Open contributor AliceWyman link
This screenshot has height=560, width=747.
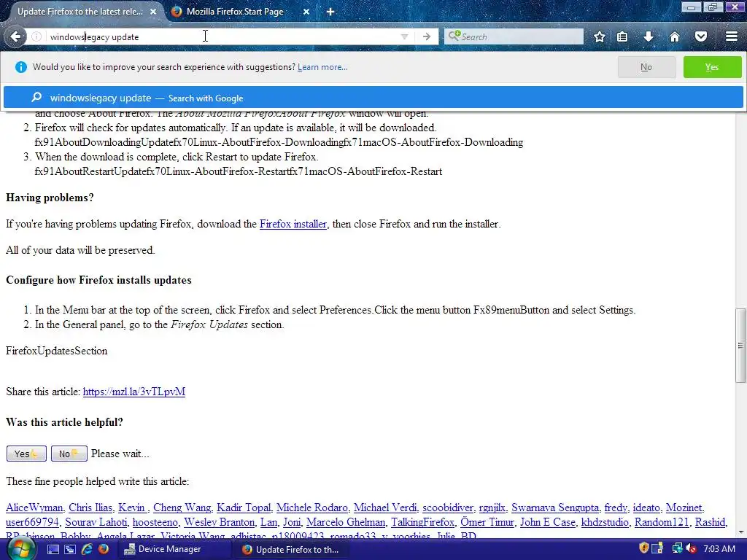click(x=34, y=507)
